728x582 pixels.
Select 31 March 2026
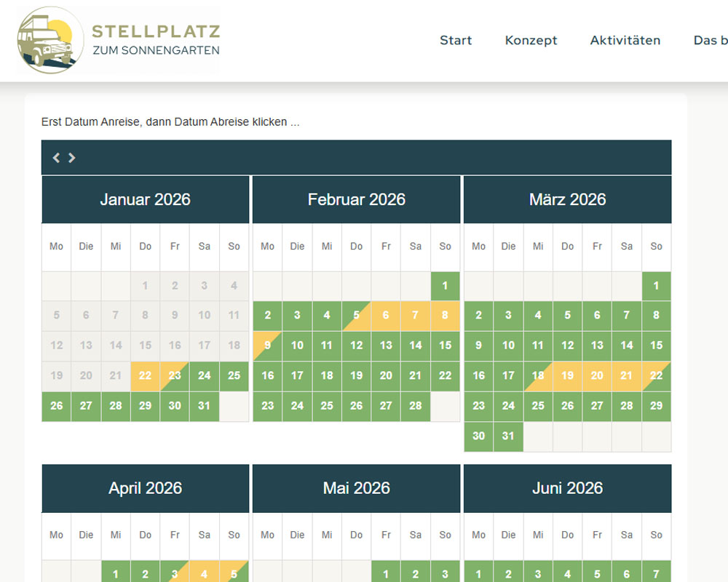(x=508, y=436)
